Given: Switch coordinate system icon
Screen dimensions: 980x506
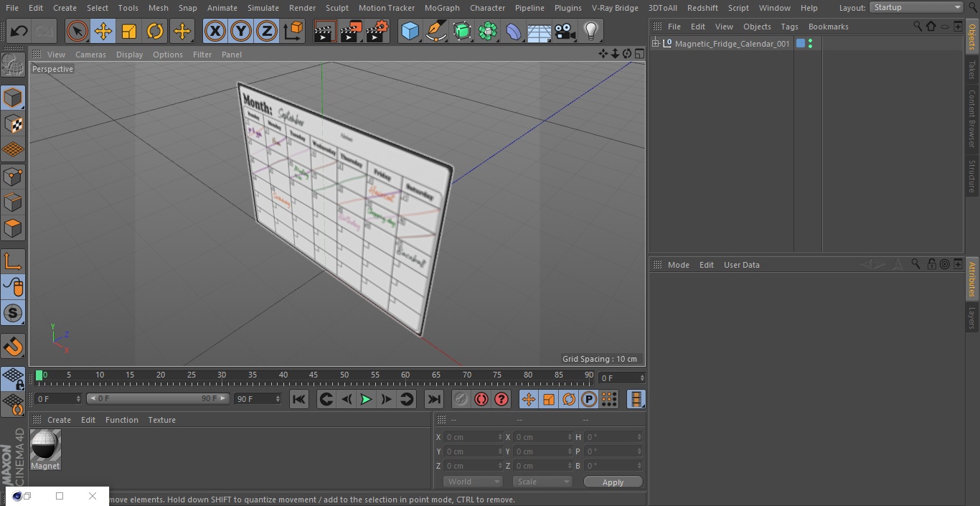Looking at the screenshot, I should (x=293, y=31).
